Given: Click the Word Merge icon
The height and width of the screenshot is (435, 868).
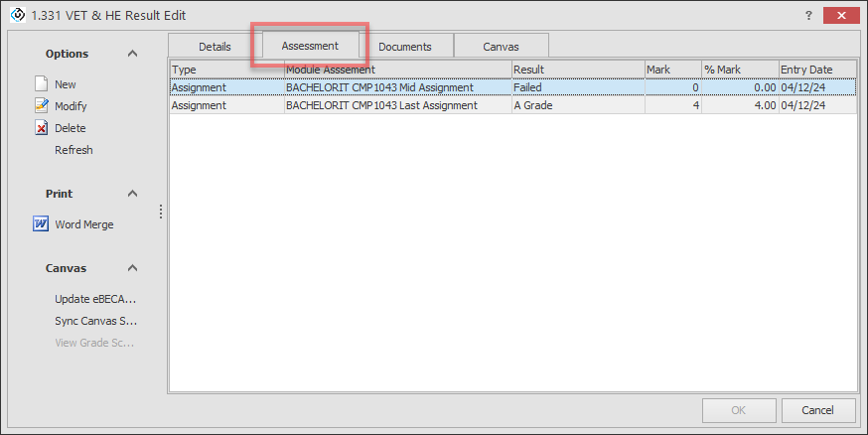Looking at the screenshot, I should point(41,224).
